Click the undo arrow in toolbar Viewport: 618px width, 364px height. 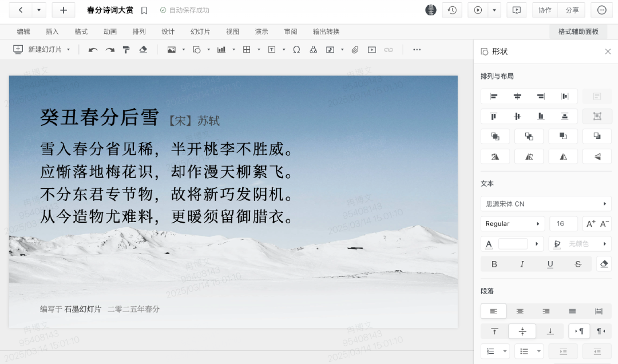(x=93, y=50)
